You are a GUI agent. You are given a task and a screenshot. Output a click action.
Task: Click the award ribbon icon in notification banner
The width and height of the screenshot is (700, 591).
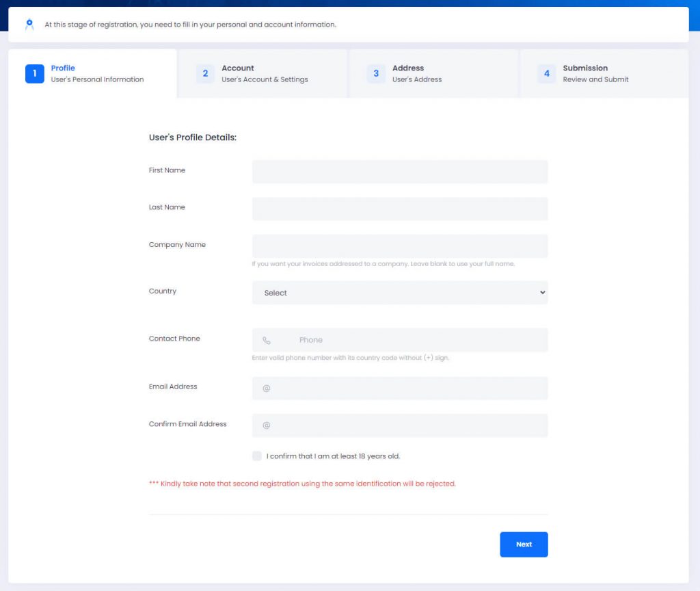click(29, 24)
